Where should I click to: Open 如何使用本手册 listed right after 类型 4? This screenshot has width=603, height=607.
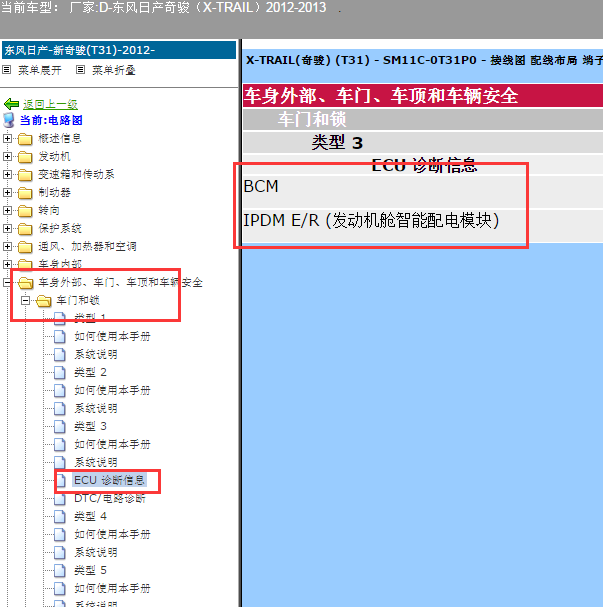pos(112,535)
